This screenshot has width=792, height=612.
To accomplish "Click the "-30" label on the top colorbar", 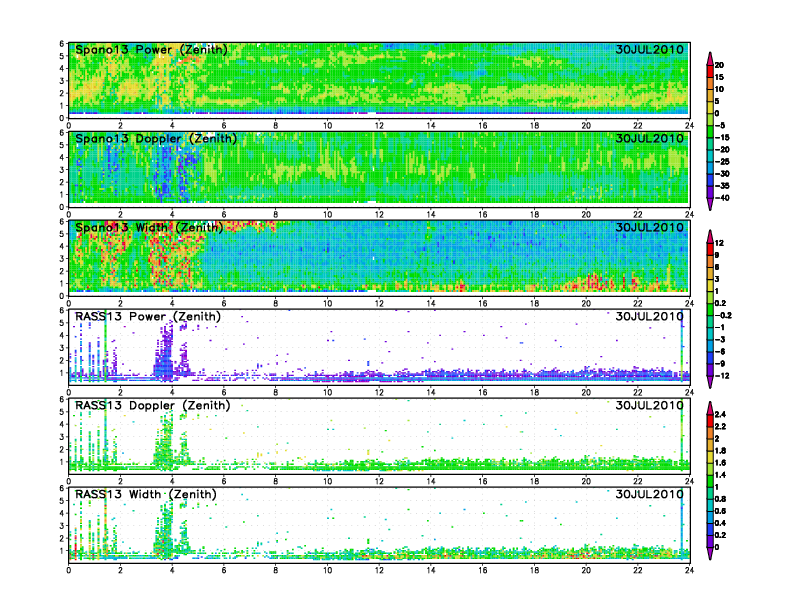I will coord(722,174).
